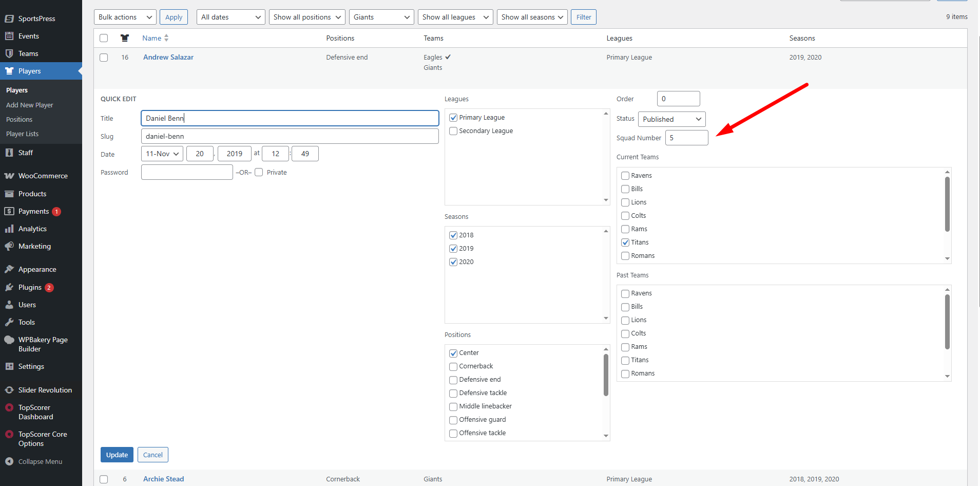980x486 pixels.
Task: Open the Show all leagues dropdown
Action: tap(455, 17)
